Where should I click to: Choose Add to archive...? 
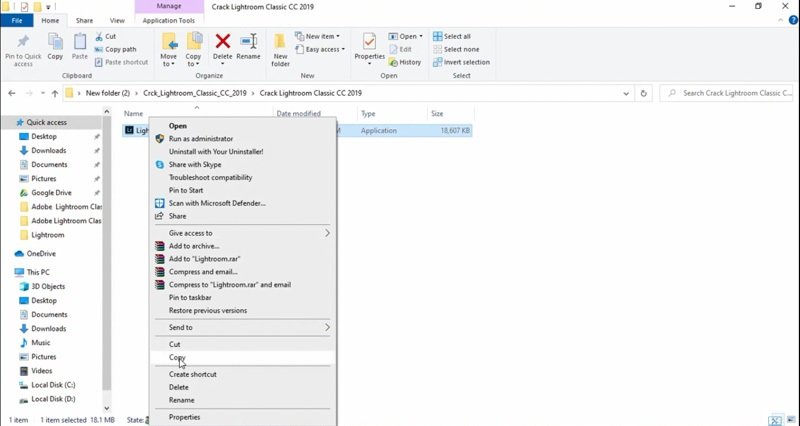243,246
